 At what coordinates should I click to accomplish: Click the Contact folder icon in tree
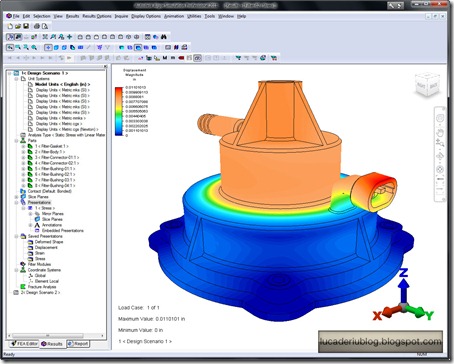(23, 191)
